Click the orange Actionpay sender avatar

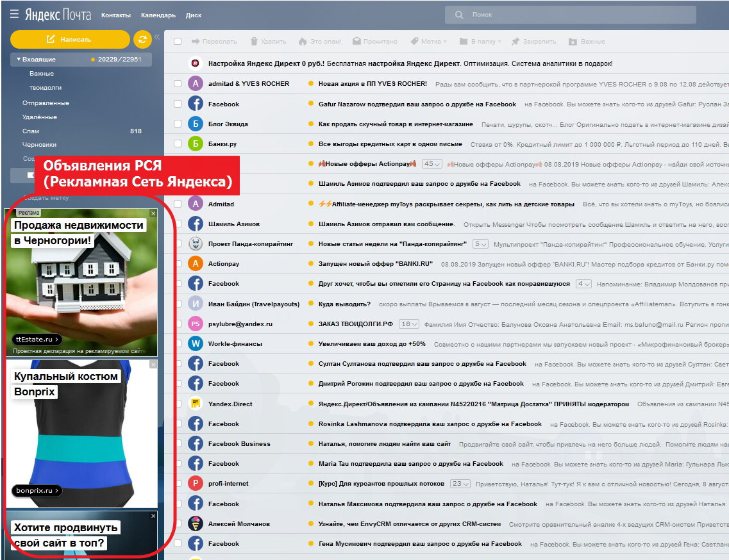pyautogui.click(x=196, y=263)
